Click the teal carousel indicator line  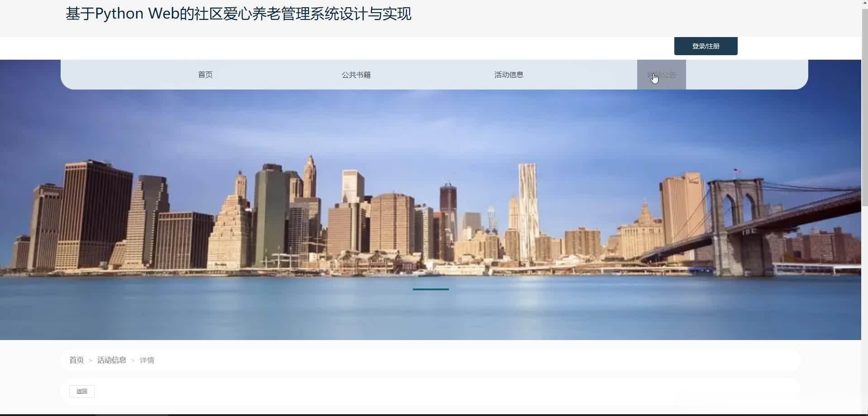click(430, 289)
